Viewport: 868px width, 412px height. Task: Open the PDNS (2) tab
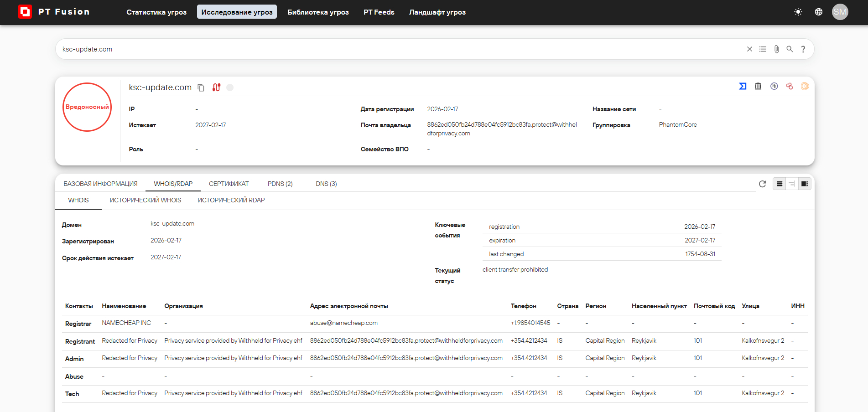280,184
